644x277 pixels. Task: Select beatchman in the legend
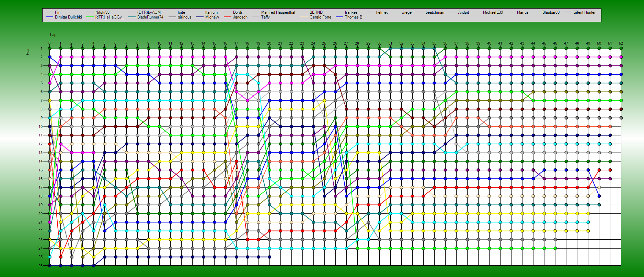[x=435, y=12]
